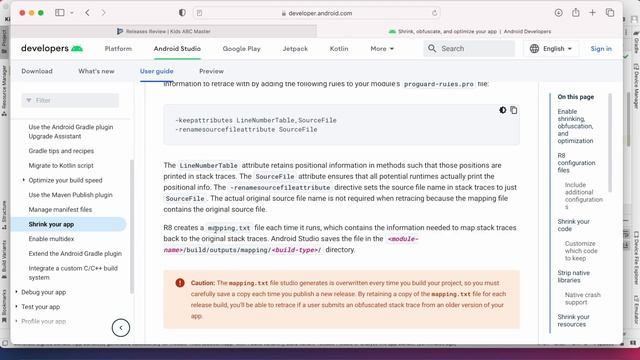The width and height of the screenshot is (640, 360).
Task: Click the site Search field
Action: pos(469,49)
